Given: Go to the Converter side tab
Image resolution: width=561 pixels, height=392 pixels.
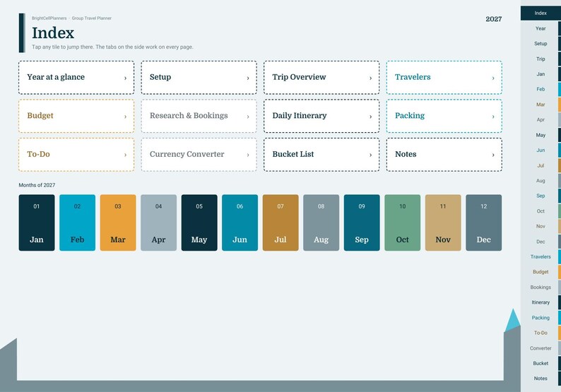Looking at the screenshot, I should click(x=541, y=348).
